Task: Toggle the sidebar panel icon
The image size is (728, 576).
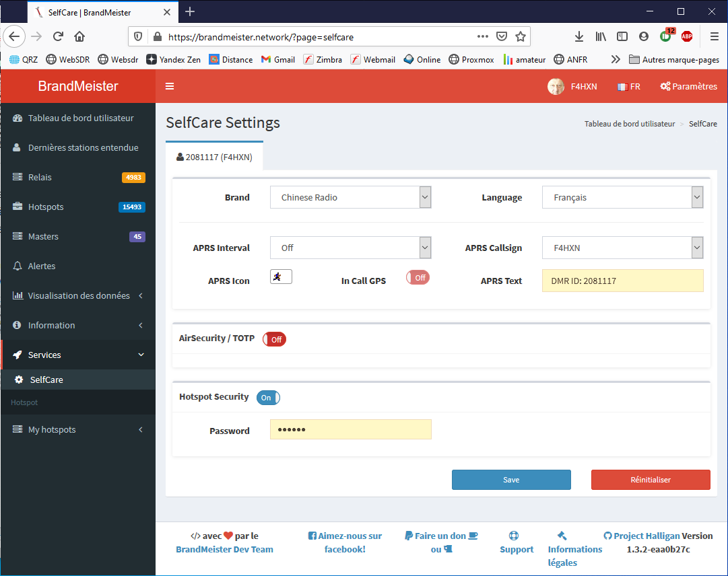Action: [x=622, y=36]
